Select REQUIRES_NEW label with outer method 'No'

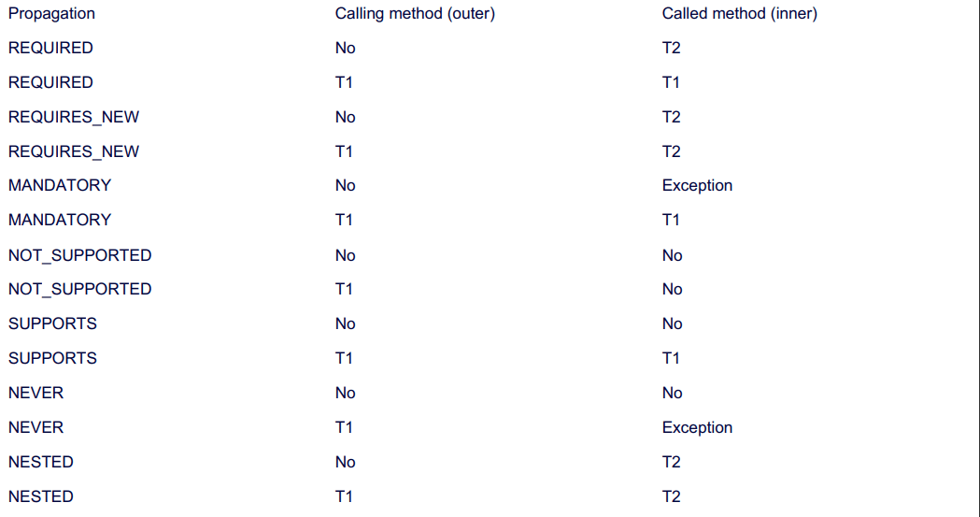[x=74, y=117]
